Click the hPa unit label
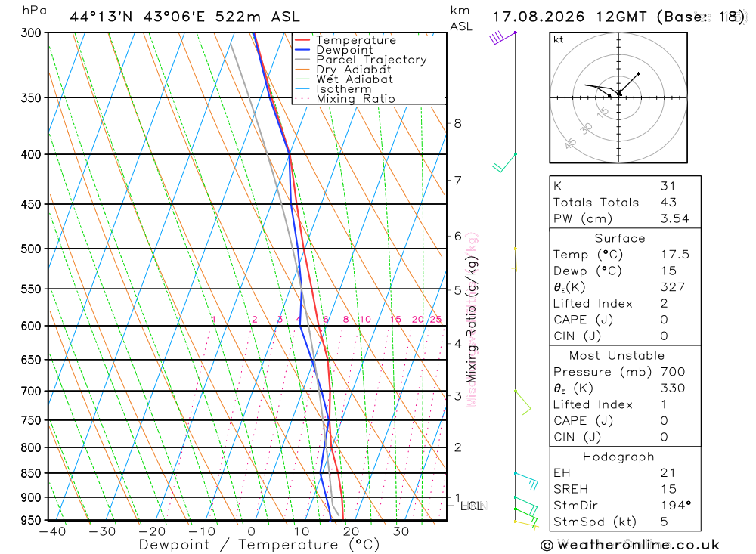Image resolution: width=756 pixels, height=554 pixels. [x=34, y=11]
